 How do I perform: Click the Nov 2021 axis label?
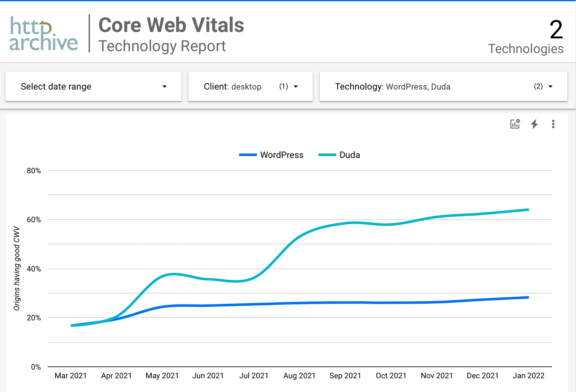tap(437, 375)
